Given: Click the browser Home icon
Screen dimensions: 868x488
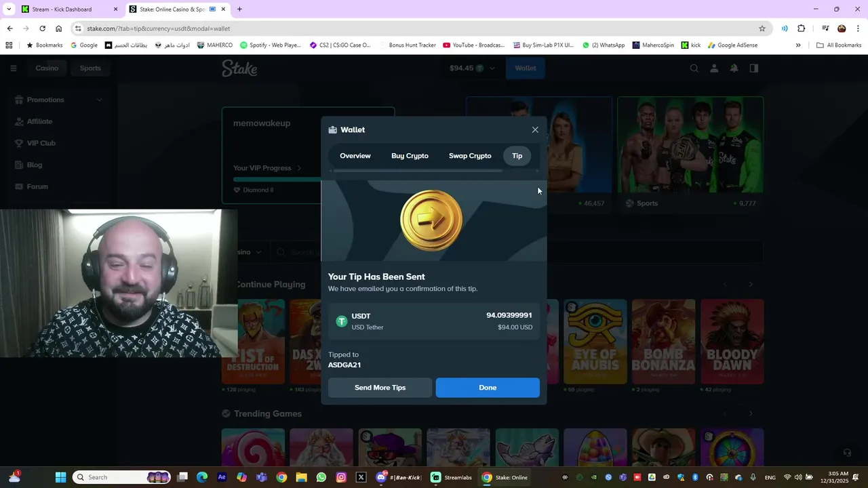Looking at the screenshot, I should [x=59, y=28].
